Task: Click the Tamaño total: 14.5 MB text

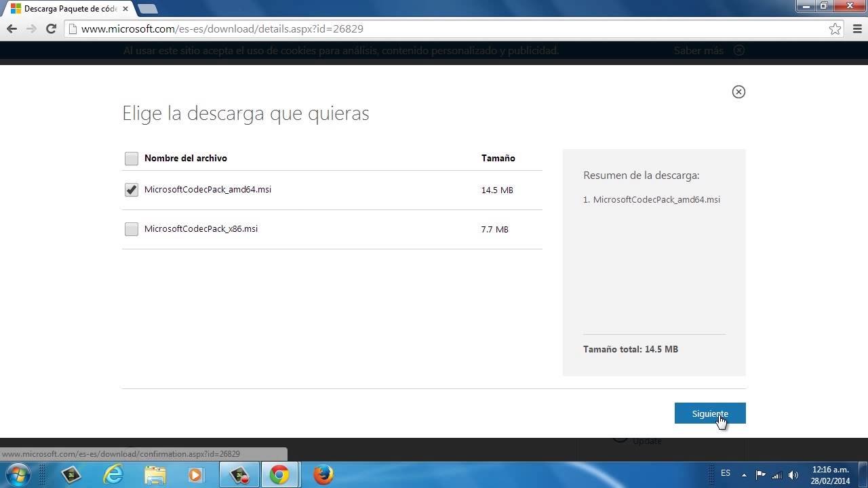Action: 631,349
